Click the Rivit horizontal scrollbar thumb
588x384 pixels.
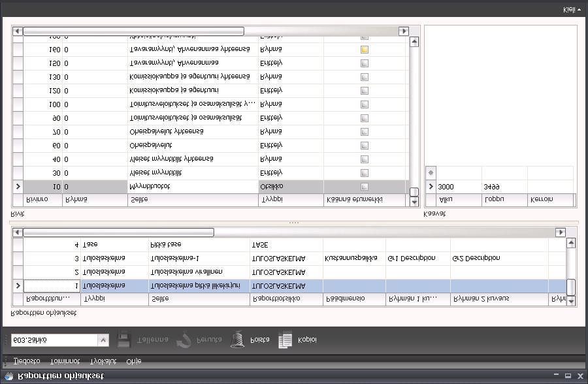[x=133, y=31]
